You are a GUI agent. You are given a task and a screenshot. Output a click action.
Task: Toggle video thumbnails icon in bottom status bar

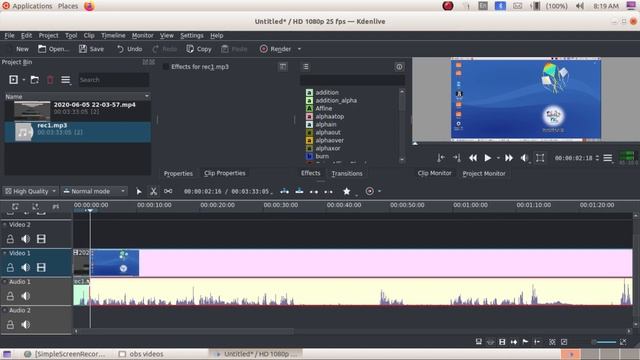click(502, 342)
